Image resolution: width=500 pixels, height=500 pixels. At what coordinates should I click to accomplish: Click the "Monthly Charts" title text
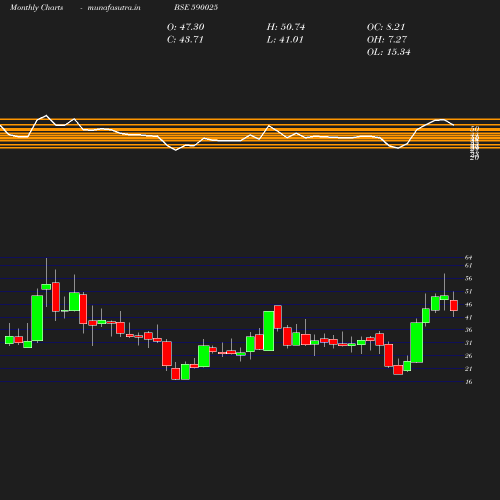click(36, 8)
